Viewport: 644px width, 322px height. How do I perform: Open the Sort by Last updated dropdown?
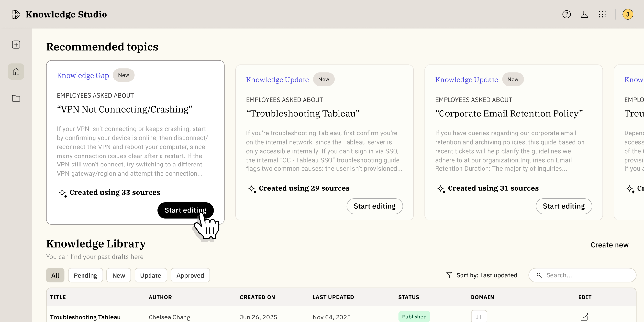pyautogui.click(x=486, y=275)
